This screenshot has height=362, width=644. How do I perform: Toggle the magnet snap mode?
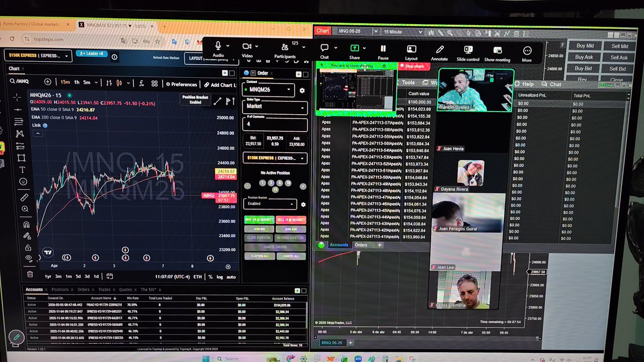tap(26, 224)
